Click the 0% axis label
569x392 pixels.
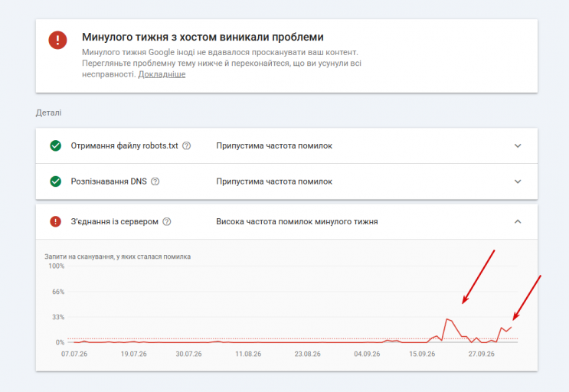pyautogui.click(x=60, y=342)
